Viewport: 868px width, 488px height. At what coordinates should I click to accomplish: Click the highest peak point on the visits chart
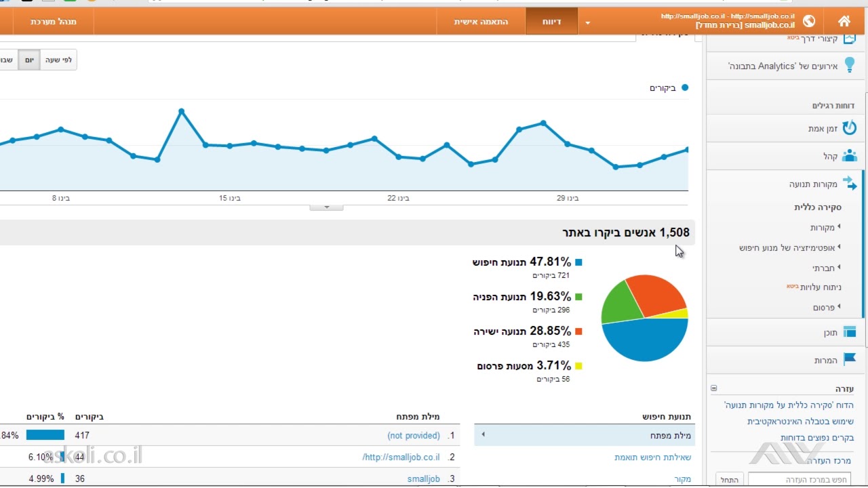(x=181, y=111)
